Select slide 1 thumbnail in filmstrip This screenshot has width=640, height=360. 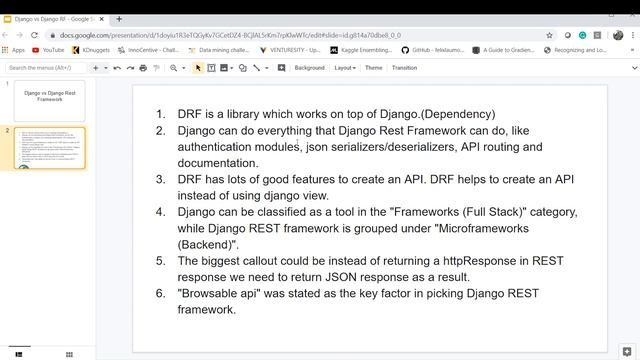(50, 100)
